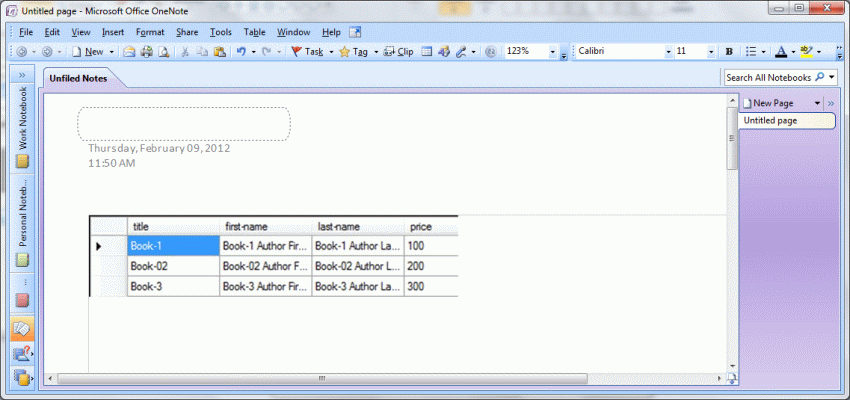Screen dimensions: 850x400
Task: Open the Tools menu
Action: 221,33
